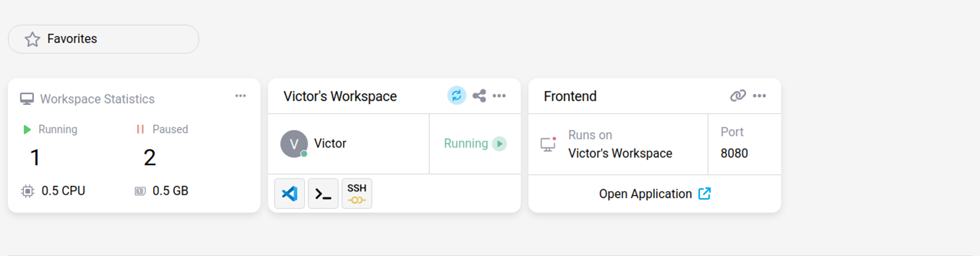Click the Running workspaces count

click(35, 157)
